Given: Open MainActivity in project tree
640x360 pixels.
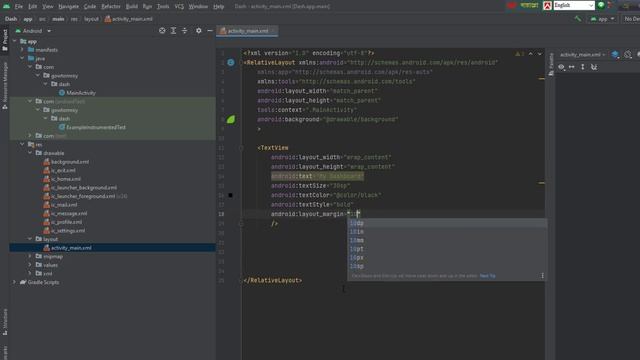Looking at the screenshot, I should [x=81, y=93].
